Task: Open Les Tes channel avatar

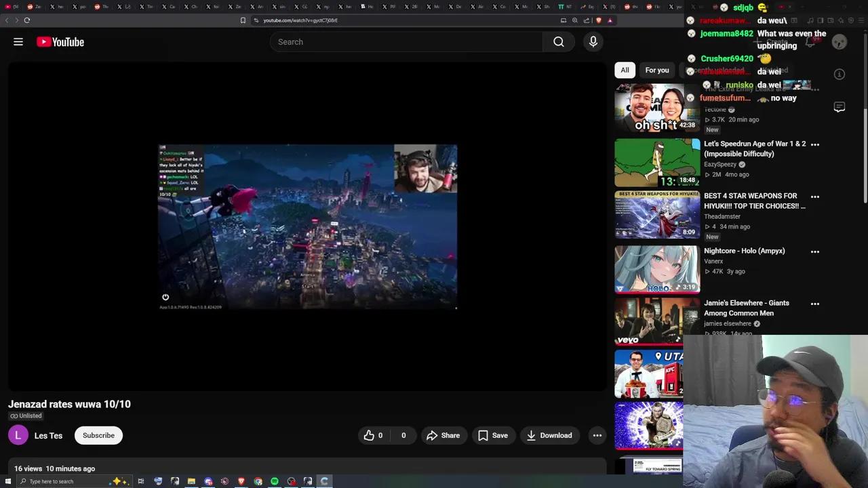Action: [18, 435]
